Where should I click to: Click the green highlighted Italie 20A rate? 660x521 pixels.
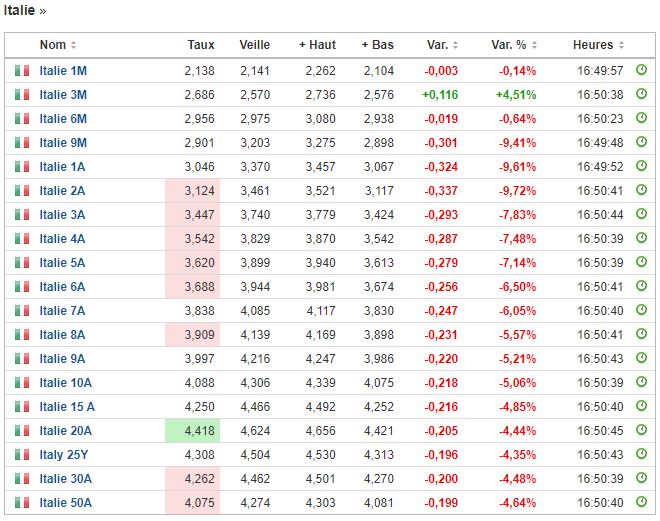200,431
